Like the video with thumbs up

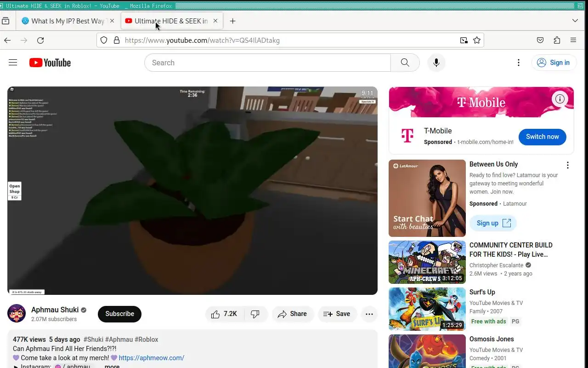[x=224, y=314]
